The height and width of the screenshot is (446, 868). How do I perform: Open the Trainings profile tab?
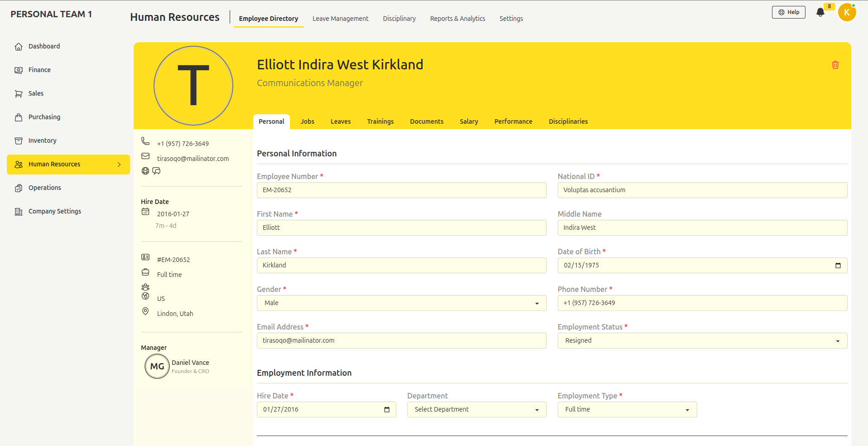pyautogui.click(x=381, y=121)
